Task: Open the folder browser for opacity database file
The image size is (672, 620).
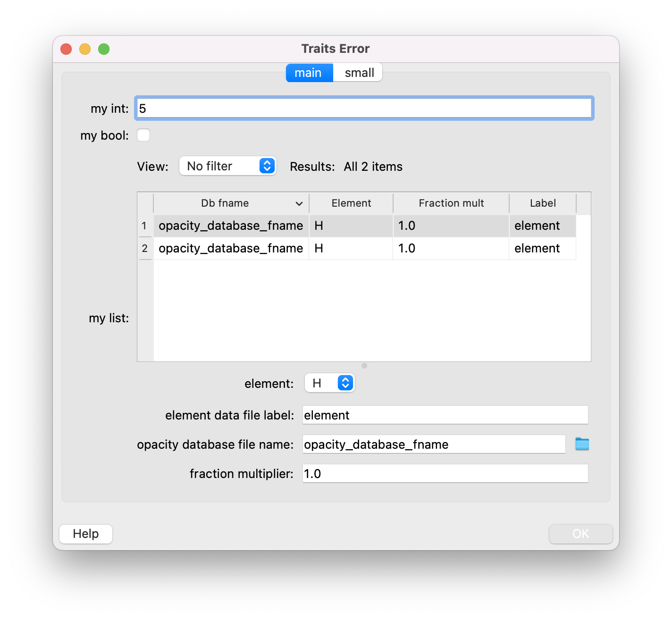Action: (582, 444)
